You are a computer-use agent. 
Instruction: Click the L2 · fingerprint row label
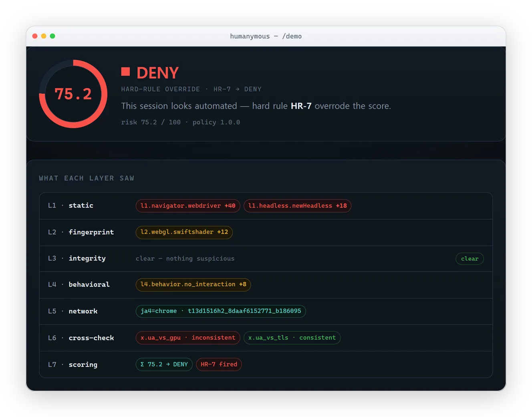81,232
